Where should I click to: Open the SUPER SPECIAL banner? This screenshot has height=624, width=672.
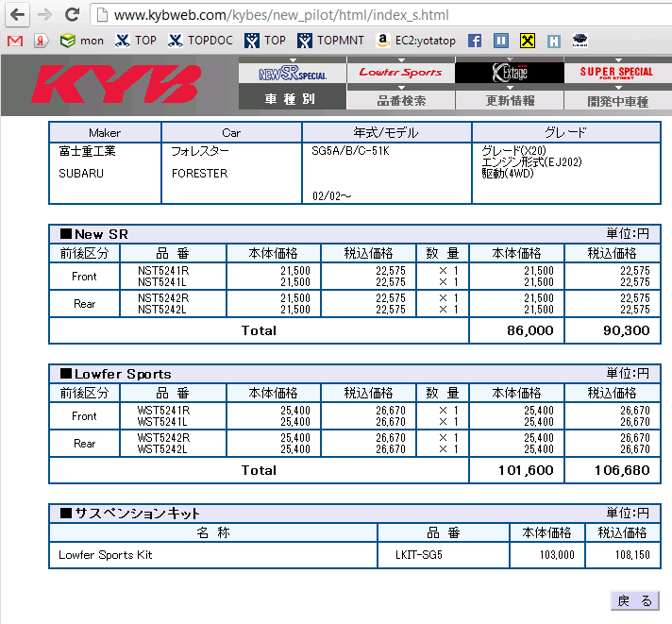tap(617, 73)
